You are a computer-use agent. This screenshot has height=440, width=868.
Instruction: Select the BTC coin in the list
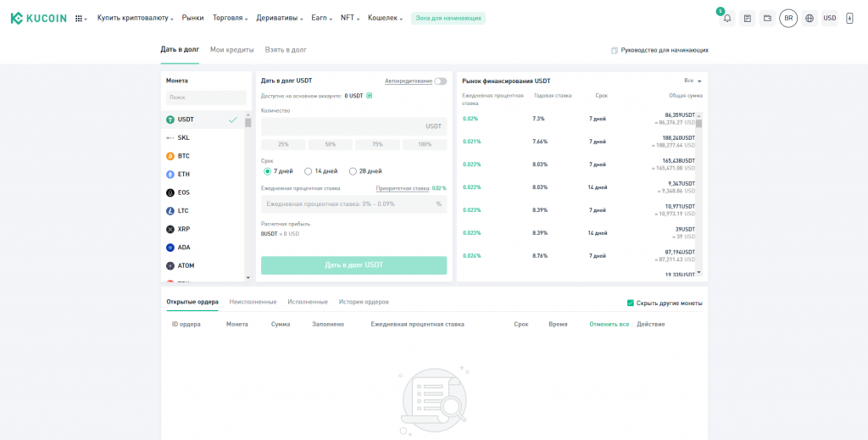click(184, 156)
